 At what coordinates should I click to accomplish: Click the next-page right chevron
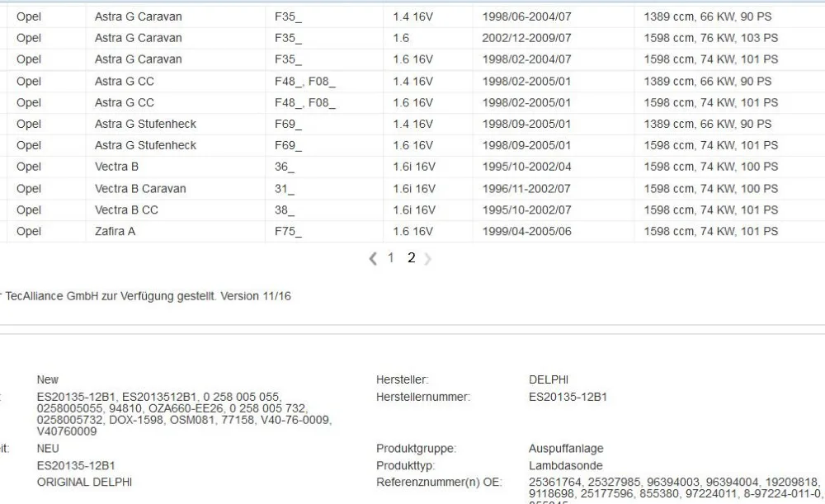427,258
